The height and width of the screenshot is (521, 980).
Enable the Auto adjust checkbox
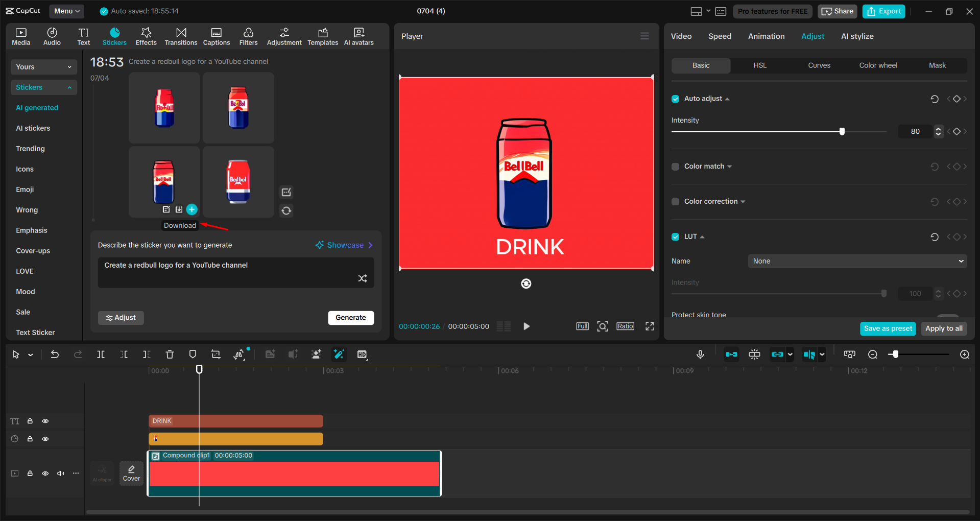click(x=675, y=99)
